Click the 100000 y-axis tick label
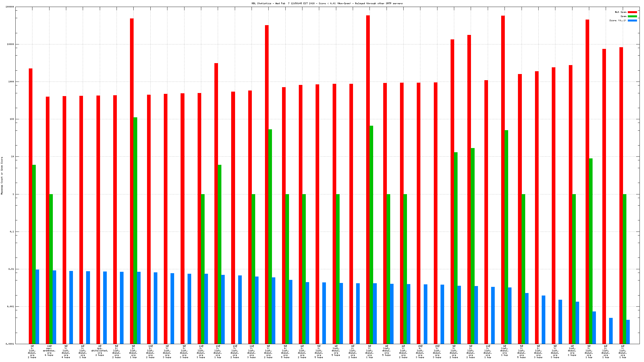This screenshot has width=644, height=362. 10,7
